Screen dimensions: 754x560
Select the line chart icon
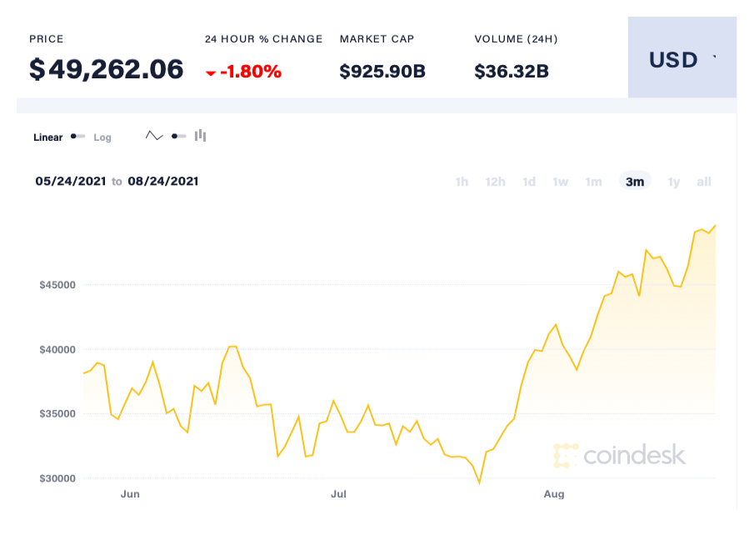pos(153,136)
